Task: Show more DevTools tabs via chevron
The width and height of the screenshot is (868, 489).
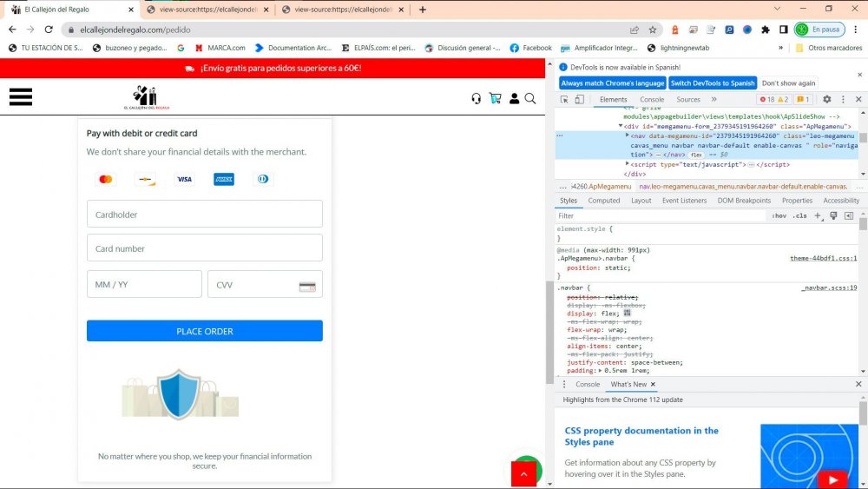Action: 714,99
